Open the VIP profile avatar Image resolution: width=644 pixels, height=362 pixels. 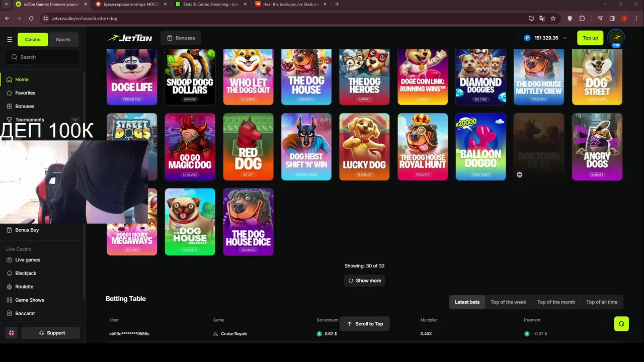coord(616,38)
